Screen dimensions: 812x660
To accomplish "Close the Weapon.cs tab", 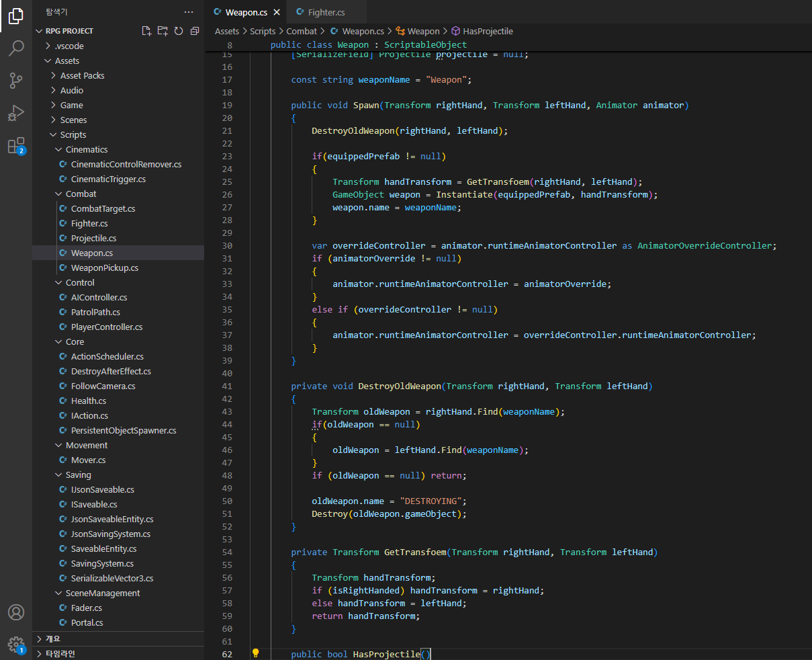I will pos(277,12).
